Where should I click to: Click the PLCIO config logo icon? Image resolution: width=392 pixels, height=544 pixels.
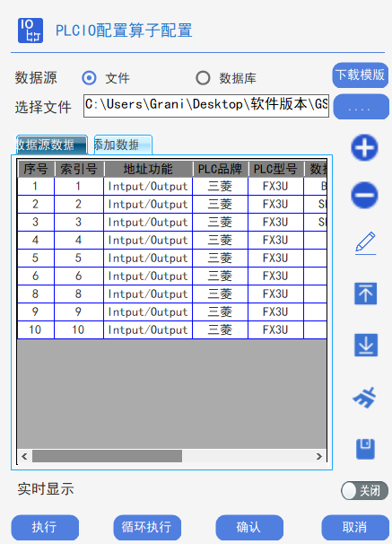(30, 31)
